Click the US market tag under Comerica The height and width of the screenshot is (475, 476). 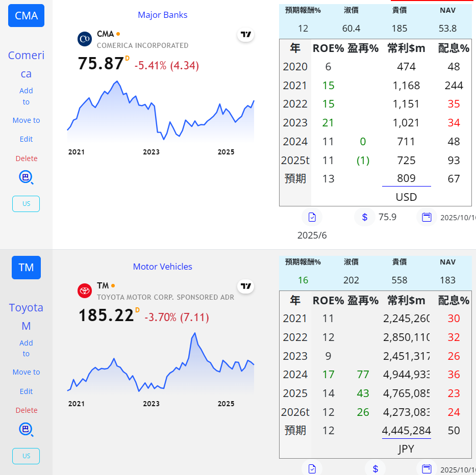pyautogui.click(x=26, y=204)
